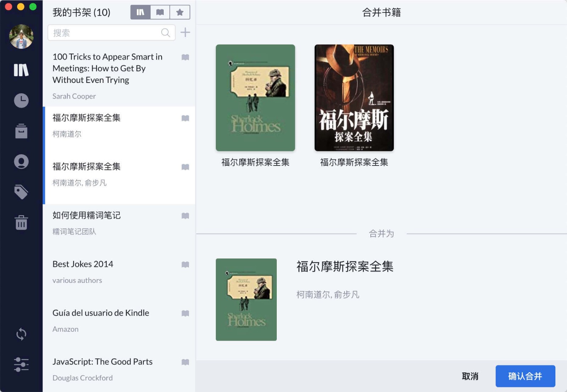Click the merged authors 柯南道尔, 俞步凡
The height and width of the screenshot is (392, 567).
328,295
